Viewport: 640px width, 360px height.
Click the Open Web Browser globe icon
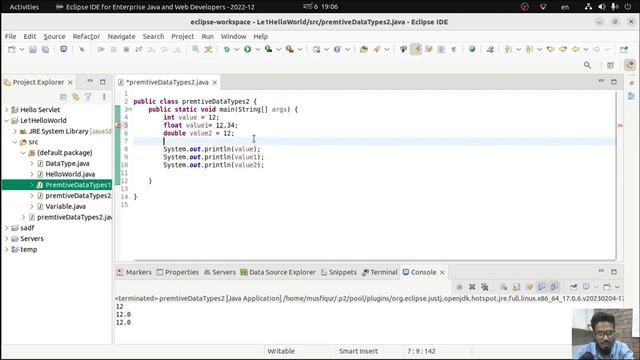(x=472, y=49)
